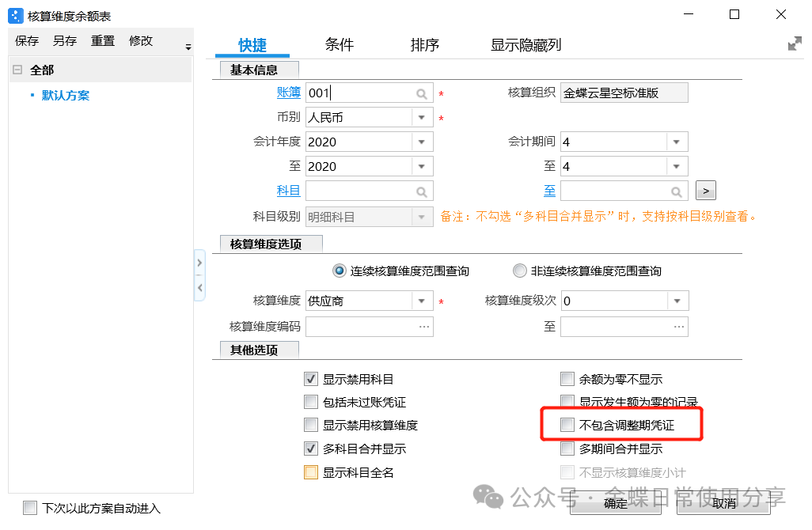Screen dimensions: 812x530
Task: Switch to the 条件 tab
Action: 339,45
